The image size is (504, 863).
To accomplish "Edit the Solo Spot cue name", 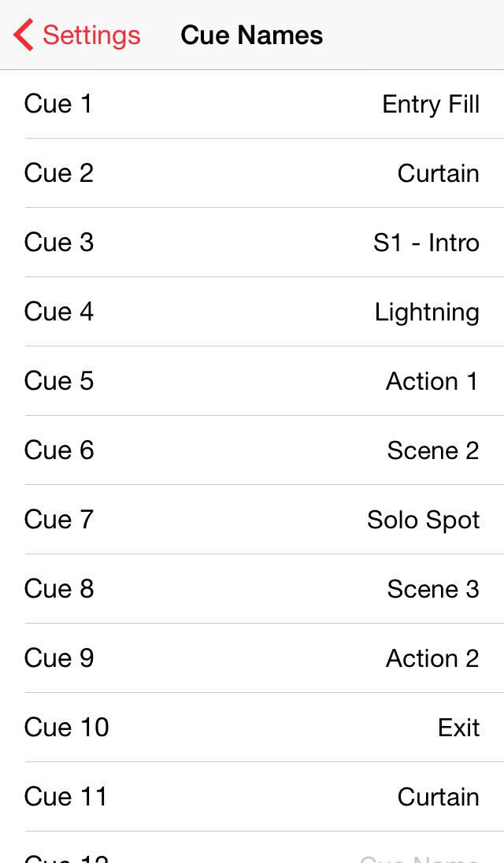I will point(423,520).
